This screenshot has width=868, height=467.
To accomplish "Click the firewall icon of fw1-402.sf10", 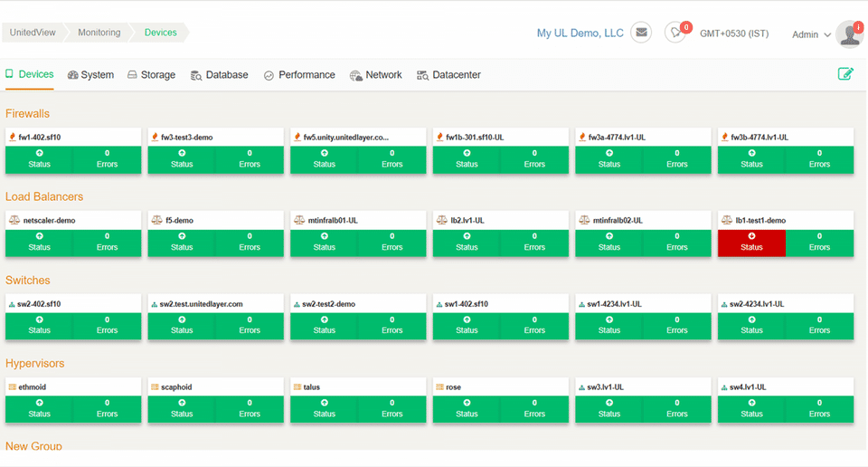I will [12, 137].
